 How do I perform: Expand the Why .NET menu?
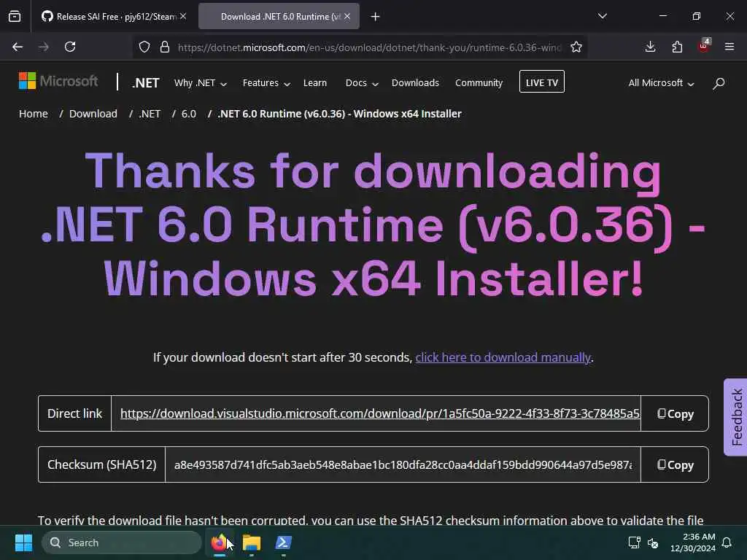[200, 83]
